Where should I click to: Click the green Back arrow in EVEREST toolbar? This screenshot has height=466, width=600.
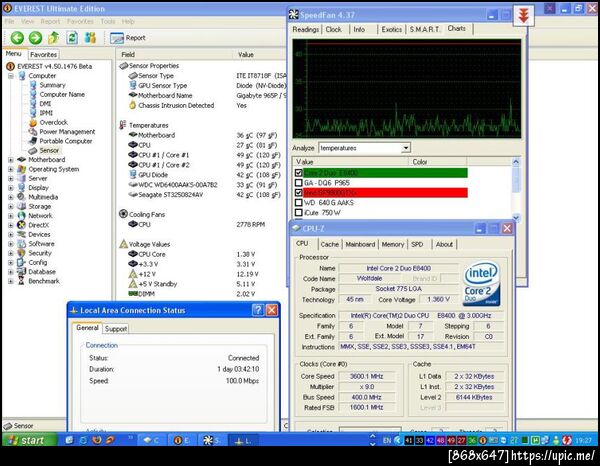tap(18, 38)
